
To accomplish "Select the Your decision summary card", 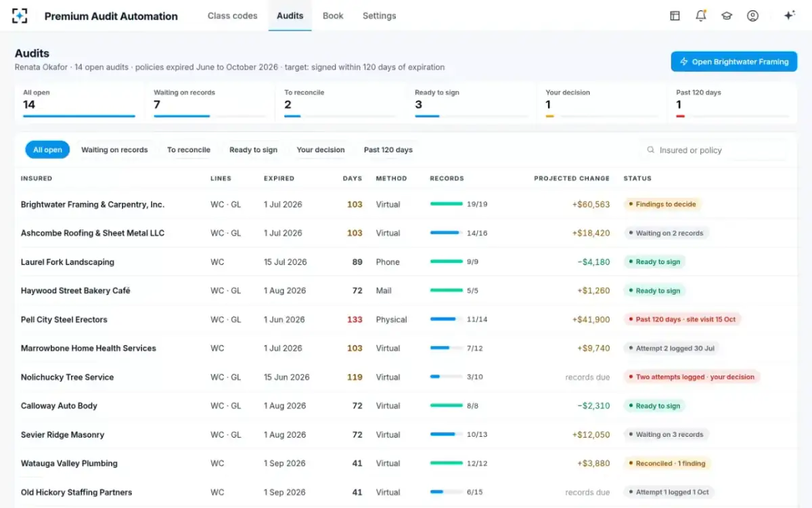I will 602,104.
